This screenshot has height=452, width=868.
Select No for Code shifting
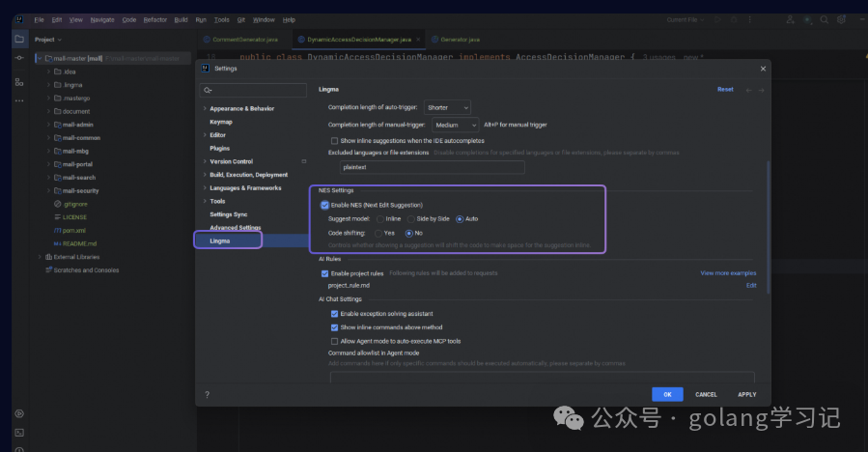coord(409,233)
